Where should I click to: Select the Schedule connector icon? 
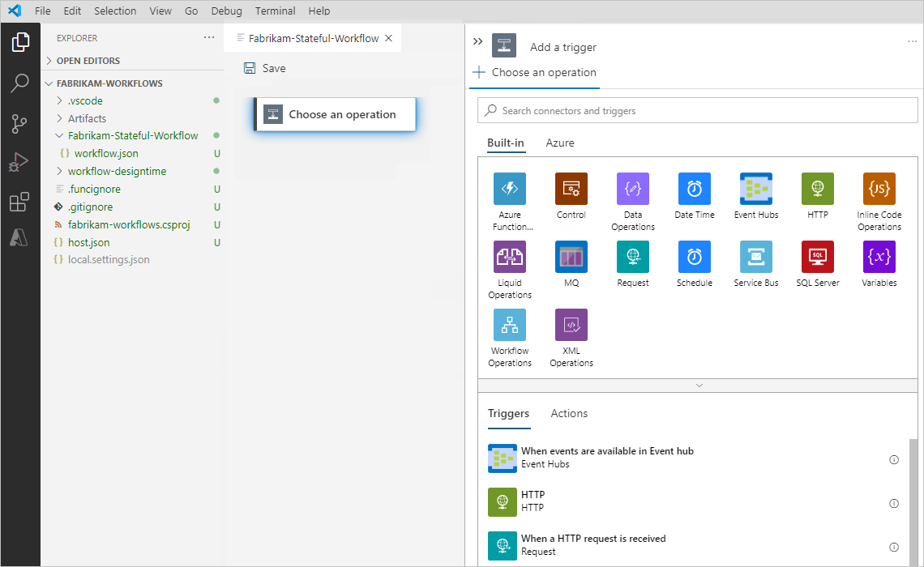point(694,257)
